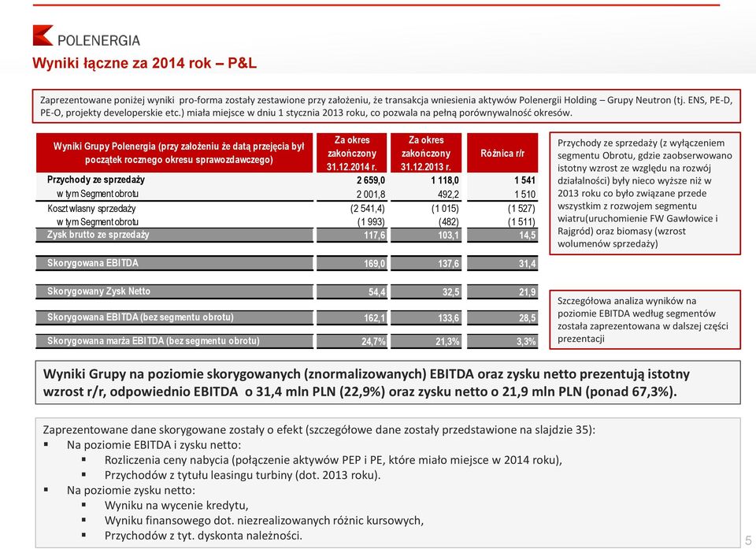Click the value '2 001,8' for Segment obrotu
Image resolution: width=756 pixels, height=549 pixels.
click(371, 194)
